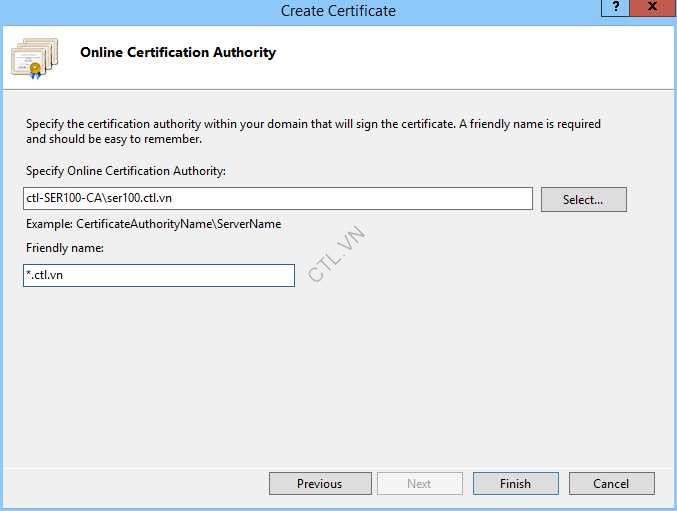677x511 pixels.
Task: Click the CTL.VN watermark text
Action: pos(337,253)
